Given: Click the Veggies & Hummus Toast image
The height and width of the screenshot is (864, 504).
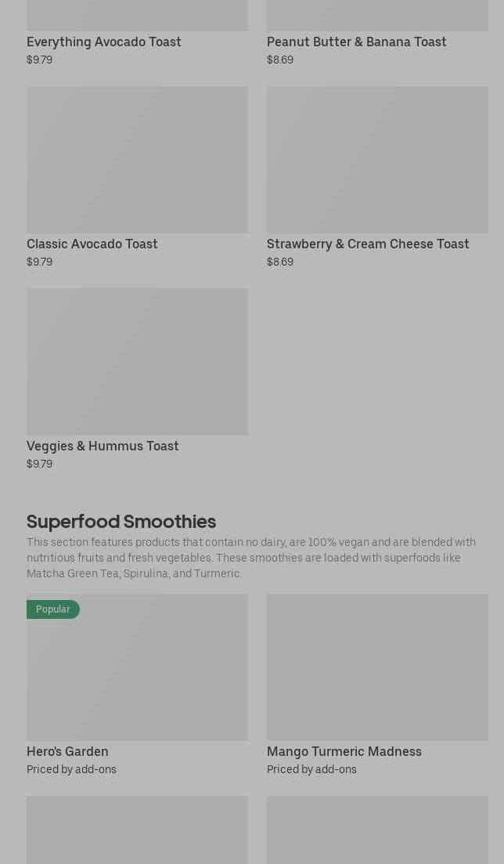Looking at the screenshot, I should 137,361.
